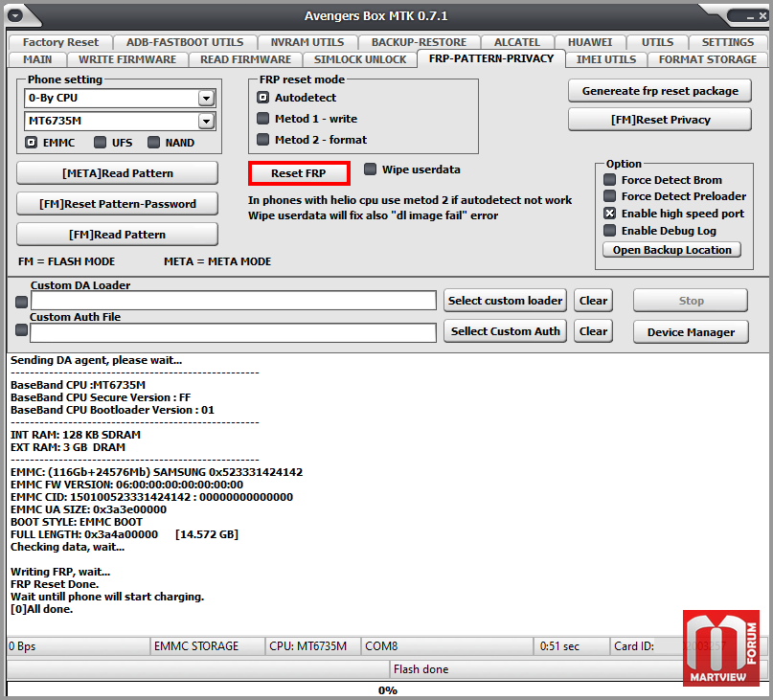Tick the Custom Auth File checkbox

tap(21, 329)
